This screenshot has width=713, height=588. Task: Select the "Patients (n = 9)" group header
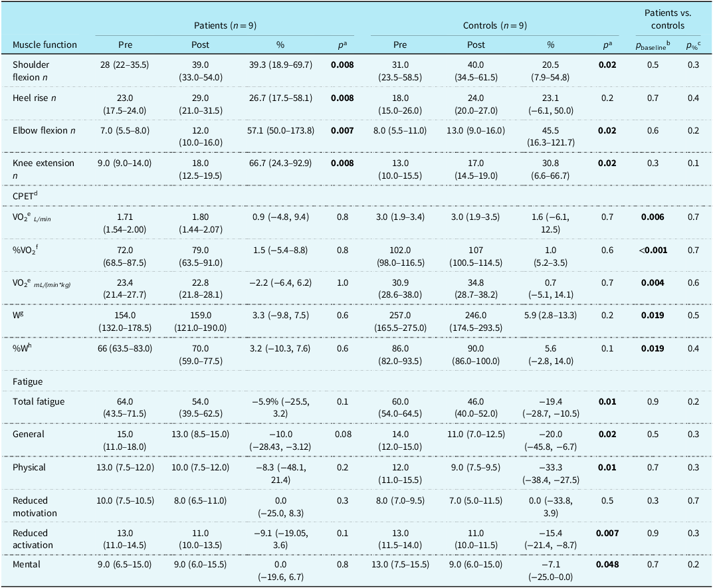(x=225, y=25)
